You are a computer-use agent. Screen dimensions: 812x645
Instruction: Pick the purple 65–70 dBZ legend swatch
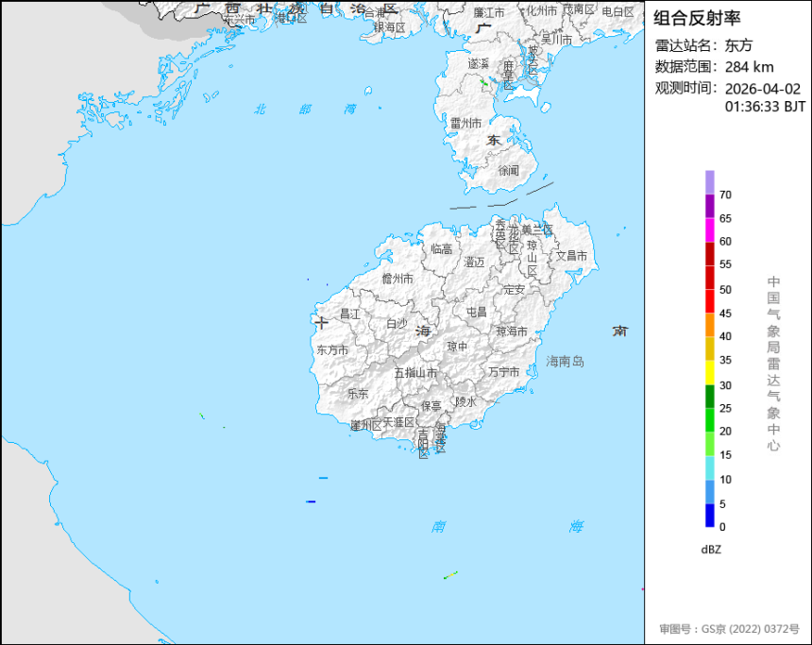pyautogui.click(x=709, y=206)
